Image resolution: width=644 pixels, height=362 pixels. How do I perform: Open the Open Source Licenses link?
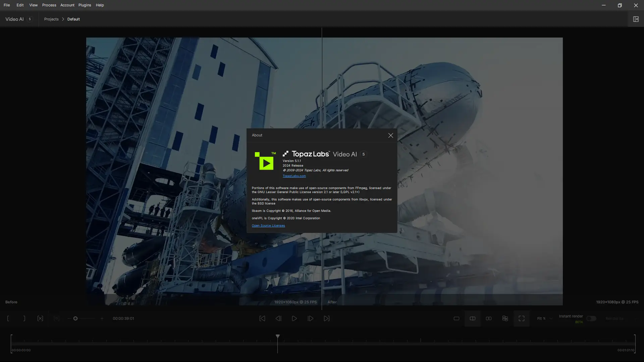pos(268,226)
